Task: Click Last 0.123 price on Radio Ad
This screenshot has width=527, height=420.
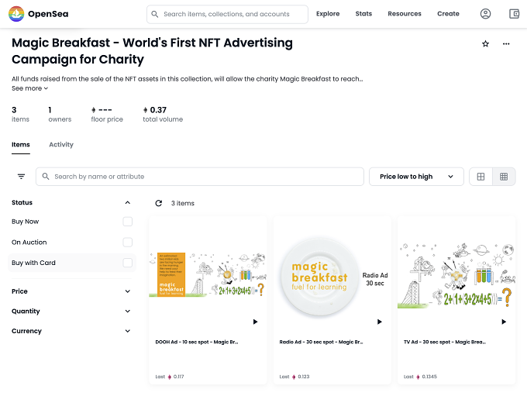Action: pos(294,377)
